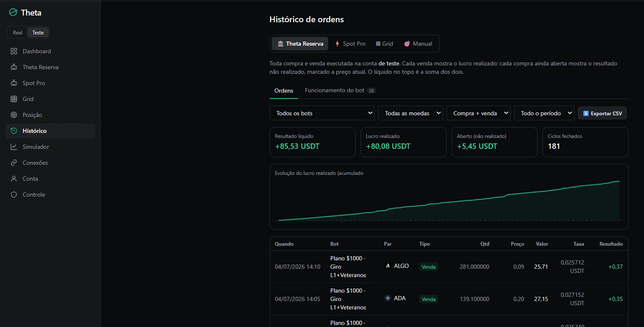Open the Compra + venda filter dropdown
The height and width of the screenshot is (327, 644).
[x=478, y=113]
